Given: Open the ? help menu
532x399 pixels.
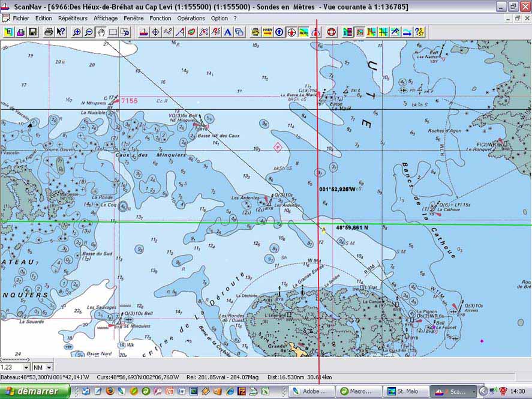Looking at the screenshot, I should 235,19.
